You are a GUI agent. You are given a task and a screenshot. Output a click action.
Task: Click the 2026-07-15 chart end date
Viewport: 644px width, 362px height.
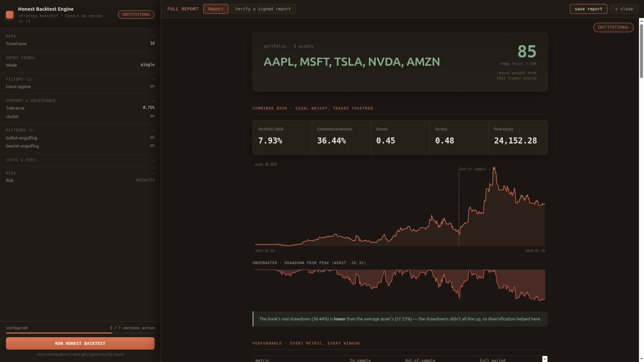point(535,251)
